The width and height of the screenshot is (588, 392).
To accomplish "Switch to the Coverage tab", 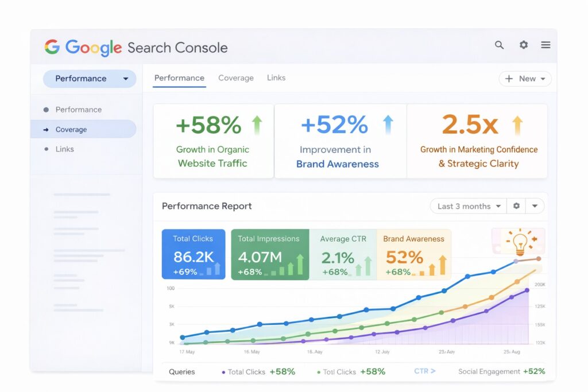I will (235, 78).
